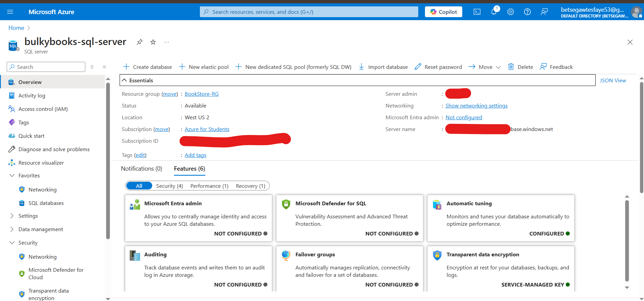The width and height of the screenshot is (644, 301).
Task: Open the help question mark menu
Action: pyautogui.click(x=527, y=12)
